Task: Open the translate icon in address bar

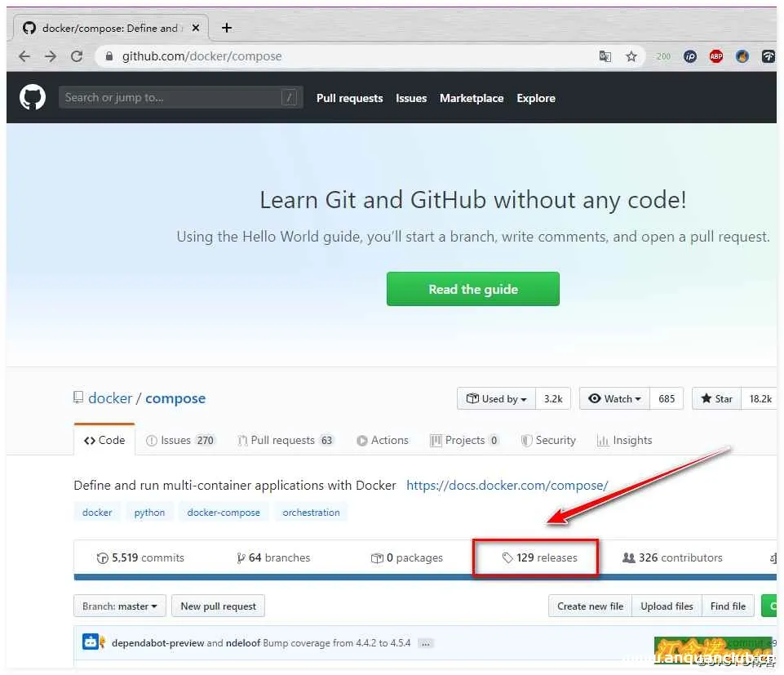Action: tap(605, 56)
